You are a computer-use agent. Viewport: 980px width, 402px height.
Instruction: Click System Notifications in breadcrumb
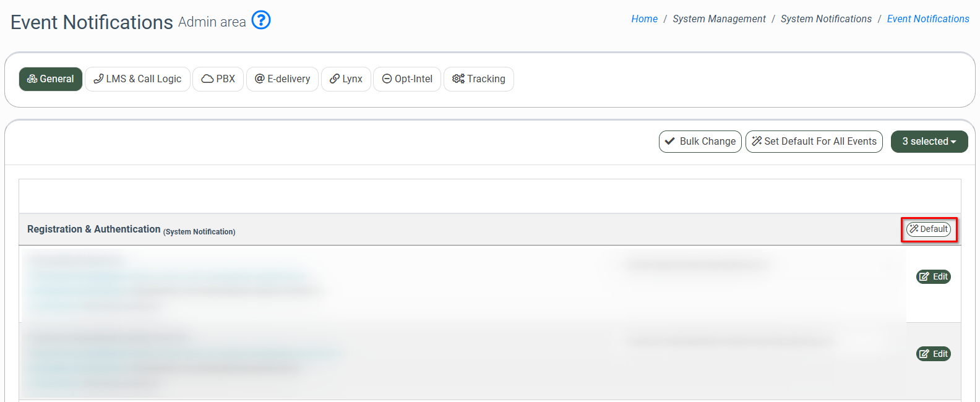(825, 19)
